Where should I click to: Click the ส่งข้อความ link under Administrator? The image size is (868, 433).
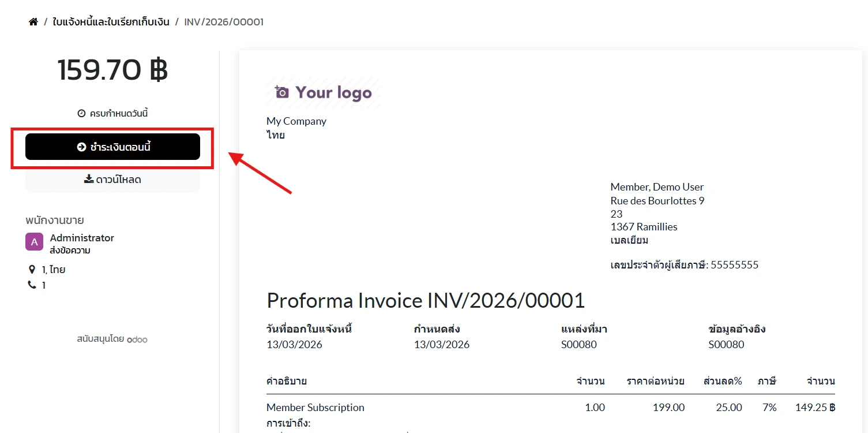70,251
